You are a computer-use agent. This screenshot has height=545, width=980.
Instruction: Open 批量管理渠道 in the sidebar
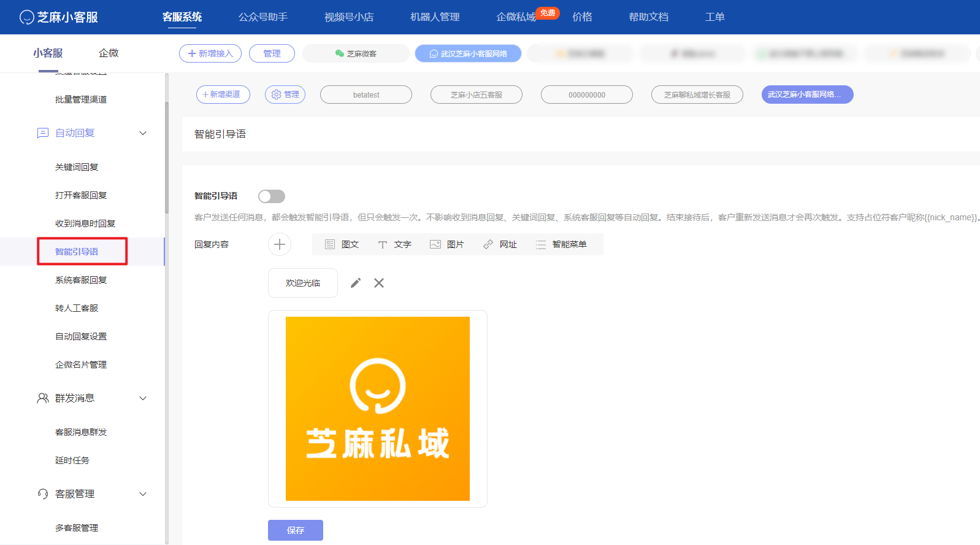(x=81, y=99)
